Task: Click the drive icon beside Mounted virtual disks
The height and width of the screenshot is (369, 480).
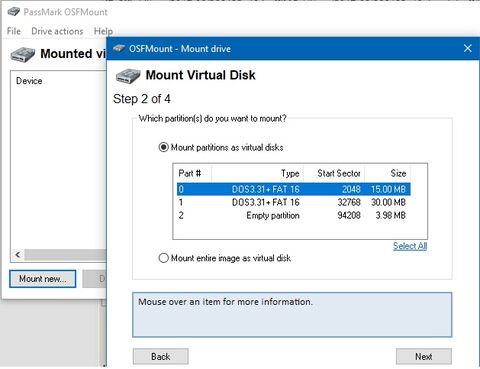Action: [23, 55]
